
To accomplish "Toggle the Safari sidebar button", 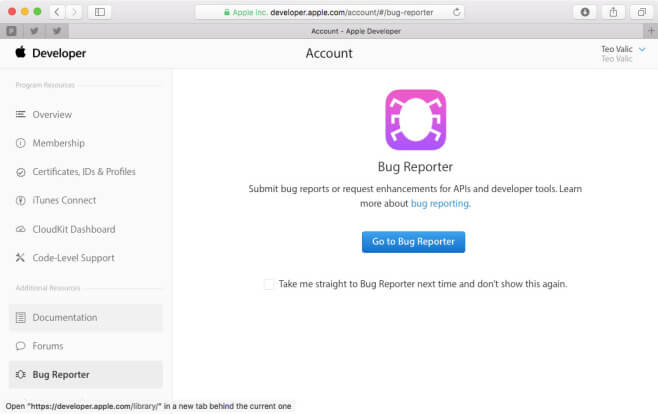I will tap(100, 12).
